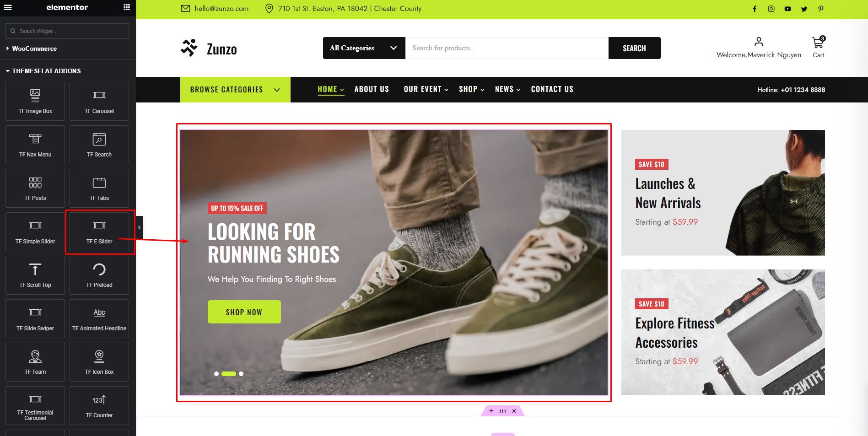Focus the Search Widget input field
The width and height of the screenshot is (868, 436).
(67, 31)
